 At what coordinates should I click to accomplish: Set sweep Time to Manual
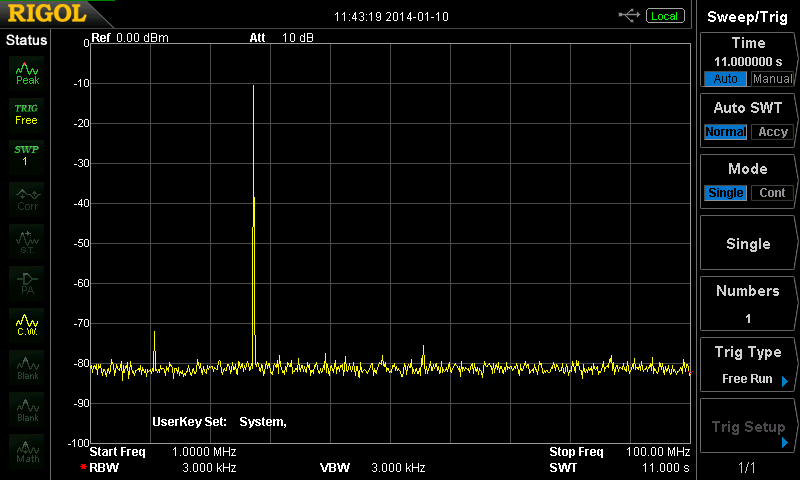(x=772, y=79)
